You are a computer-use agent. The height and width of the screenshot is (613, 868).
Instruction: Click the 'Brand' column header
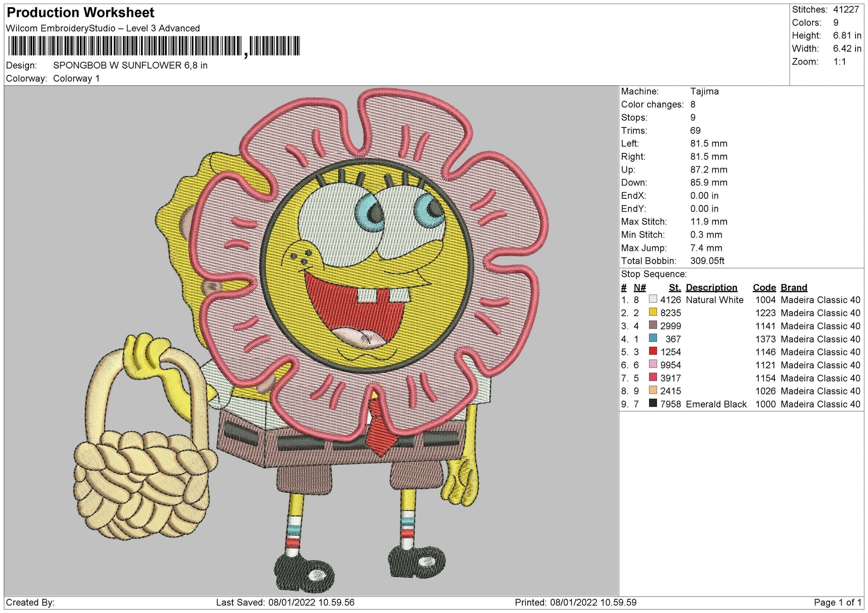tap(794, 288)
